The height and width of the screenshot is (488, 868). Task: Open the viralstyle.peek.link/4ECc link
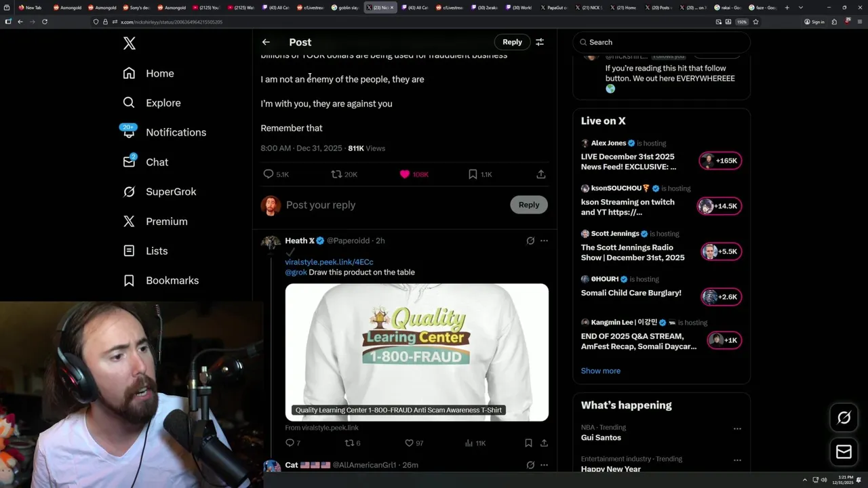(x=329, y=262)
